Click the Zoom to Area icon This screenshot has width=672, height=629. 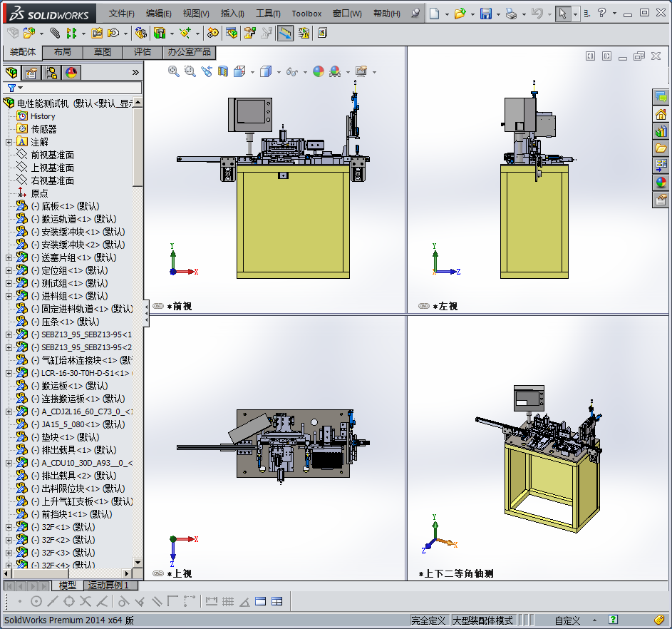tap(190, 71)
